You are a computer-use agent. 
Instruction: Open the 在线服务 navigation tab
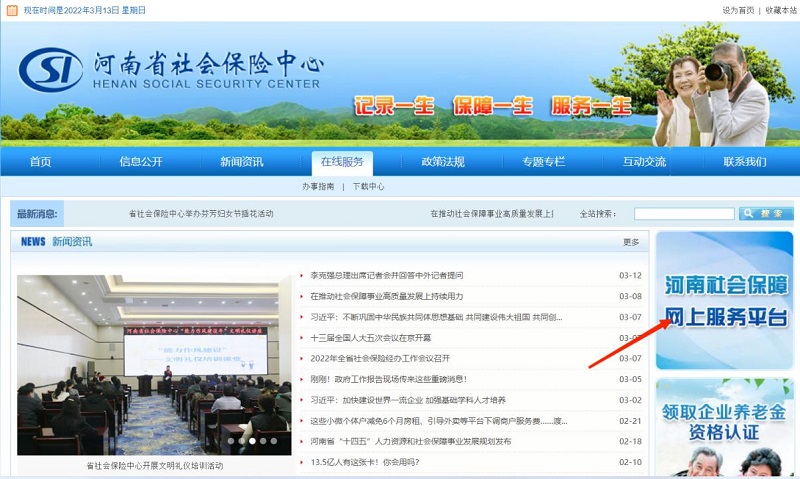342,162
